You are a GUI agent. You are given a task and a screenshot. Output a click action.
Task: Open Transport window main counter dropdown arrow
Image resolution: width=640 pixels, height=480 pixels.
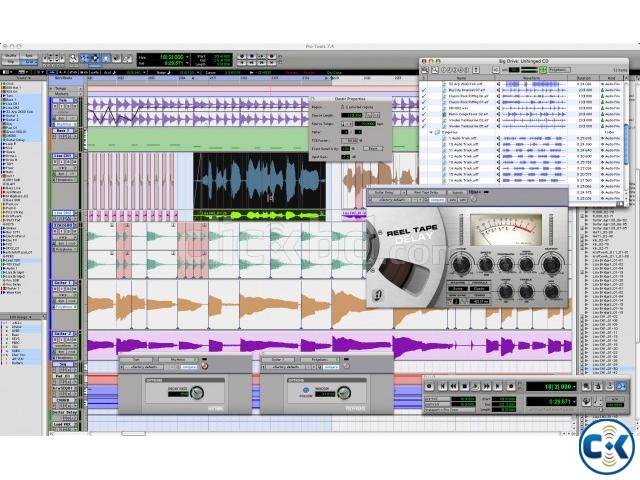point(574,387)
